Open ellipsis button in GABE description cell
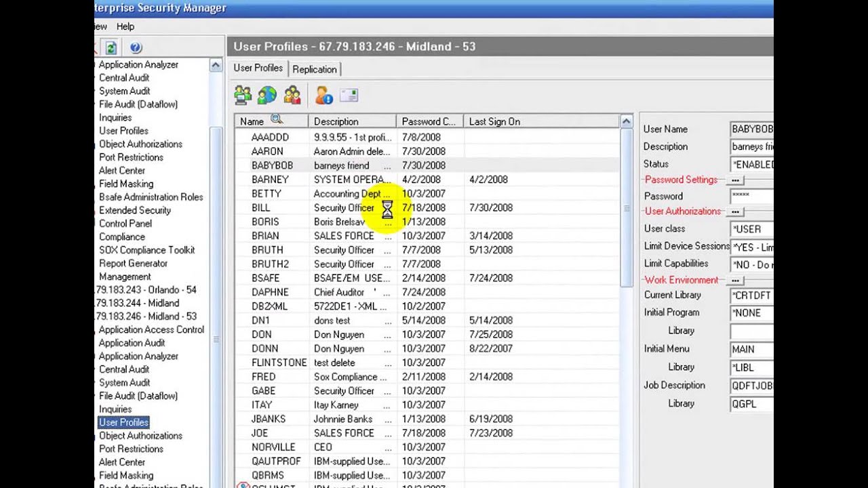 [x=387, y=391]
